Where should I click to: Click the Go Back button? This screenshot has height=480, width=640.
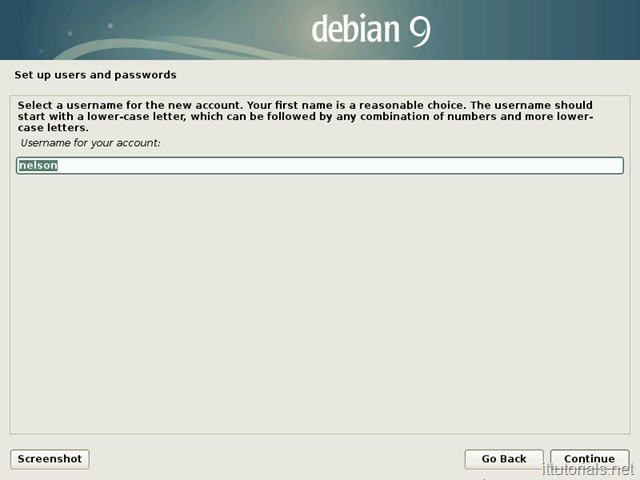(x=504, y=459)
